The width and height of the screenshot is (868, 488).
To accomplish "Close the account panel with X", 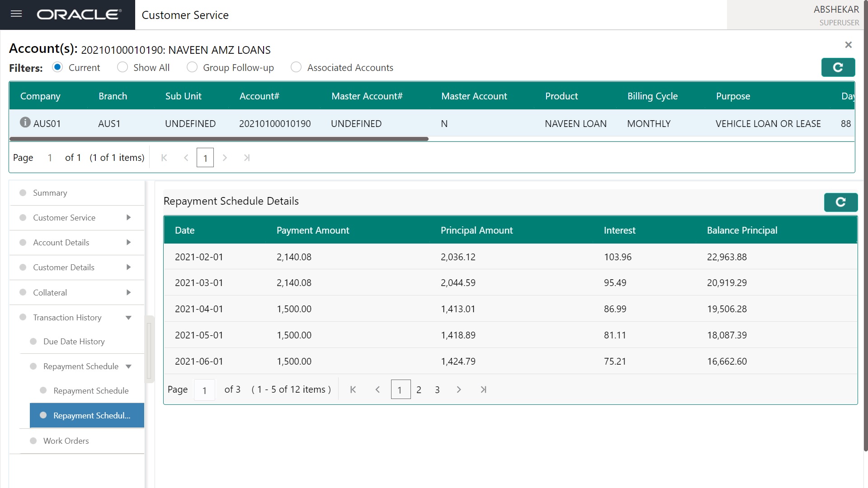I will tap(848, 45).
